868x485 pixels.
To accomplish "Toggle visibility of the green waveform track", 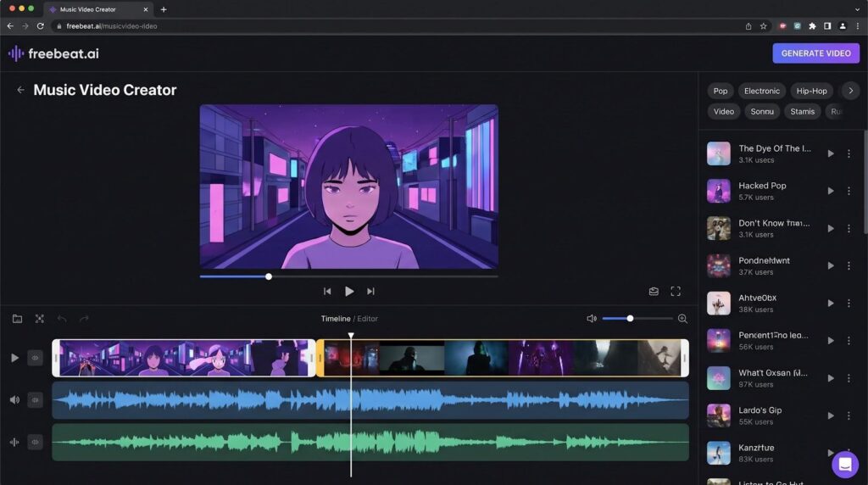I will (35, 442).
